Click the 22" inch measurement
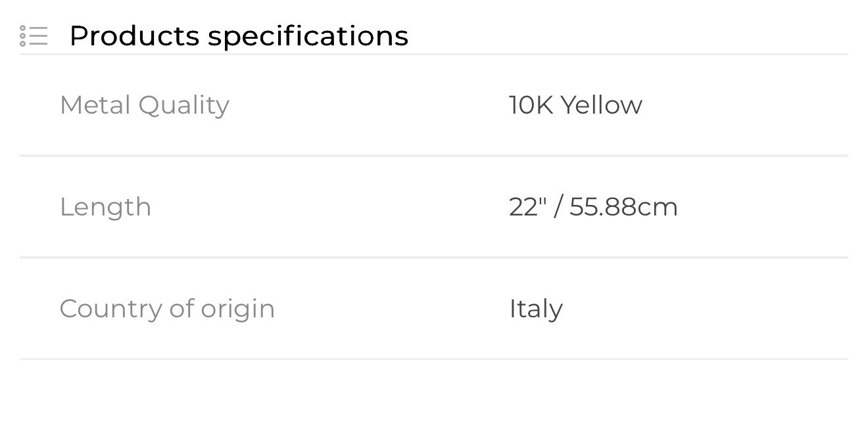 527,207
